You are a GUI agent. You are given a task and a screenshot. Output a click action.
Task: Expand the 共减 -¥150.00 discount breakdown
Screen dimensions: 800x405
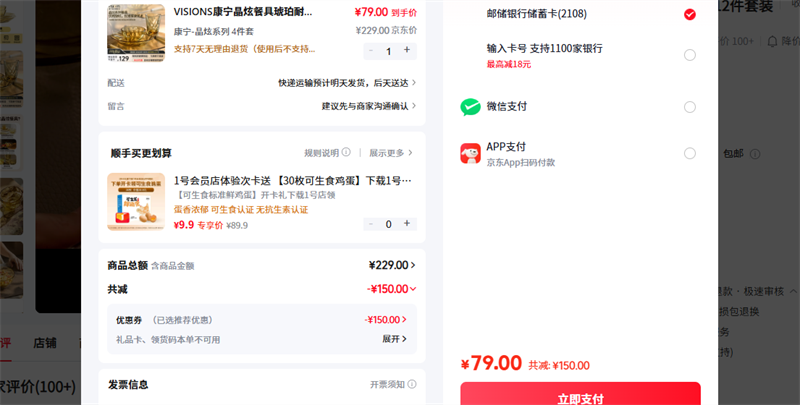tap(413, 289)
